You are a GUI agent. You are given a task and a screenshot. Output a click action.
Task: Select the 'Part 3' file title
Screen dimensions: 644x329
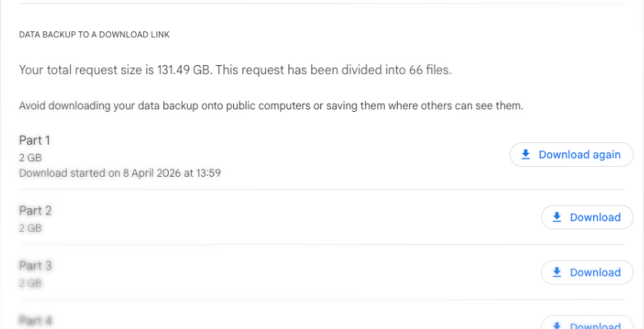[35, 266]
